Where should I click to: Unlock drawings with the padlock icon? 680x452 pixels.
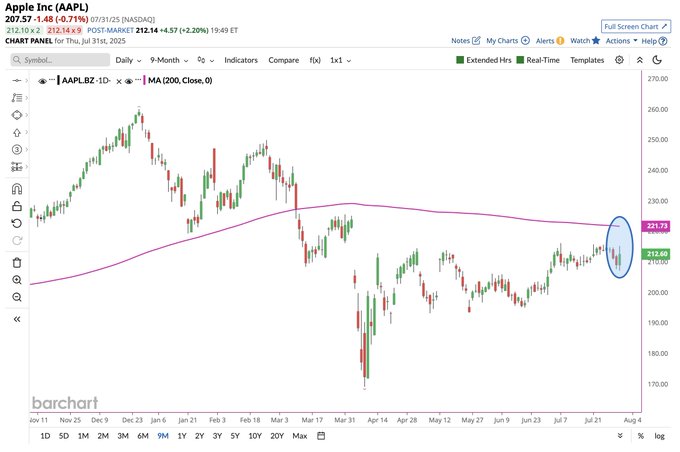pos(17,206)
